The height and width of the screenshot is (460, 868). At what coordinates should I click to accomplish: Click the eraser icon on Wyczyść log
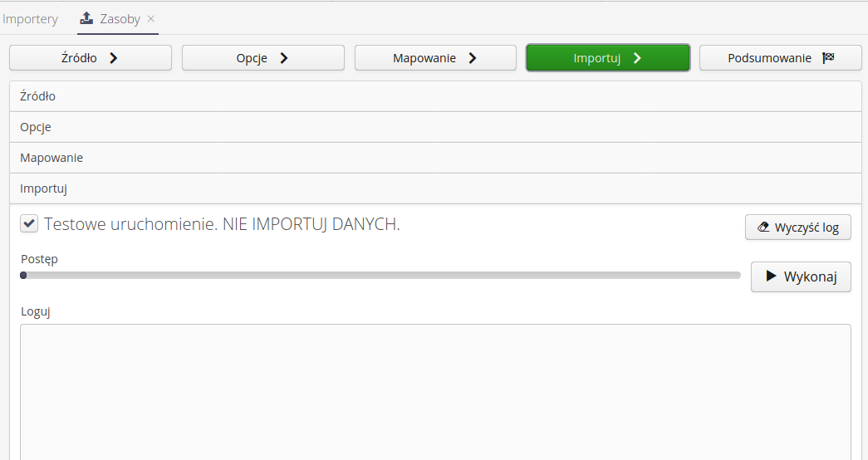(x=763, y=227)
